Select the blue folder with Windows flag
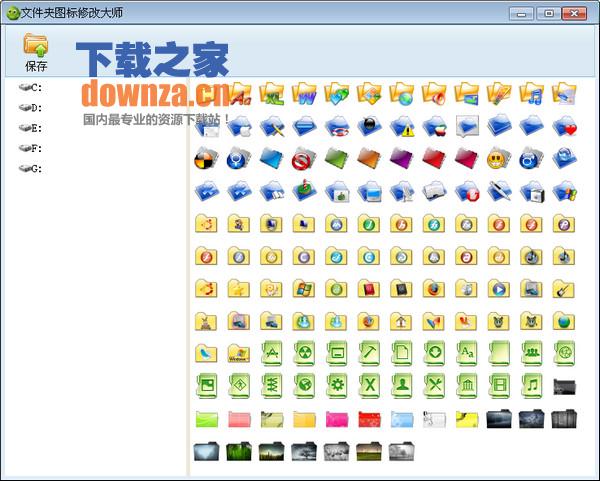This screenshot has width=600, height=481. point(564,191)
